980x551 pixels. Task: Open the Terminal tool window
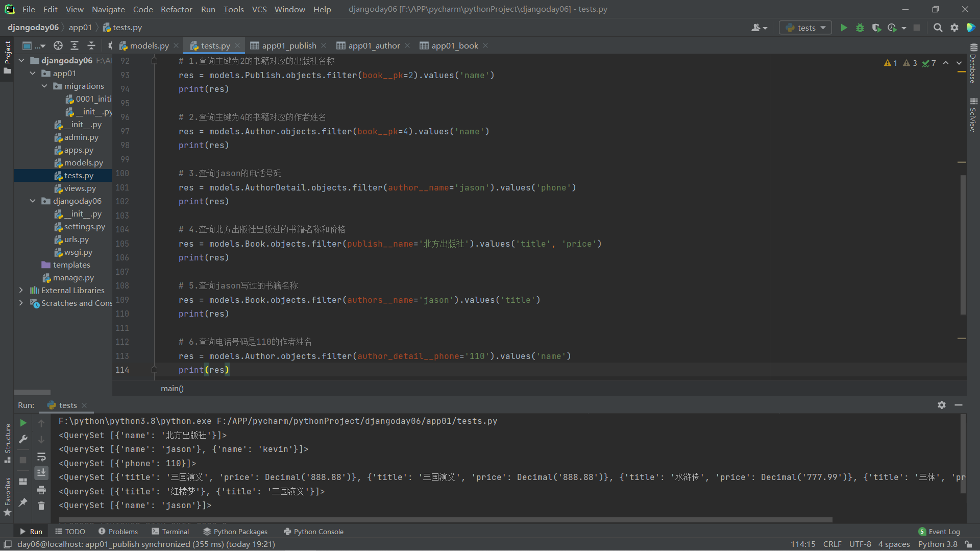(170, 532)
